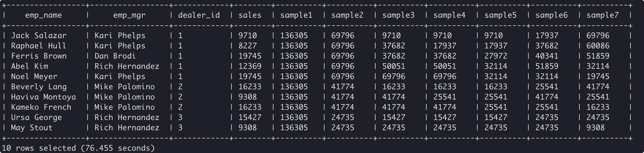Click sample4 value 25541 in Haviva Montoya's row
This screenshot has width=644, height=153.
445,97
